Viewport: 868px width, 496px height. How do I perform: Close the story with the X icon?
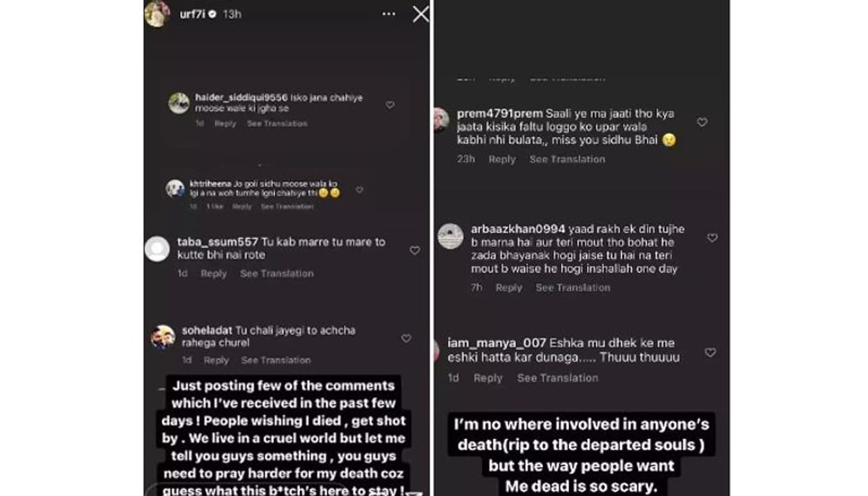pos(420,14)
